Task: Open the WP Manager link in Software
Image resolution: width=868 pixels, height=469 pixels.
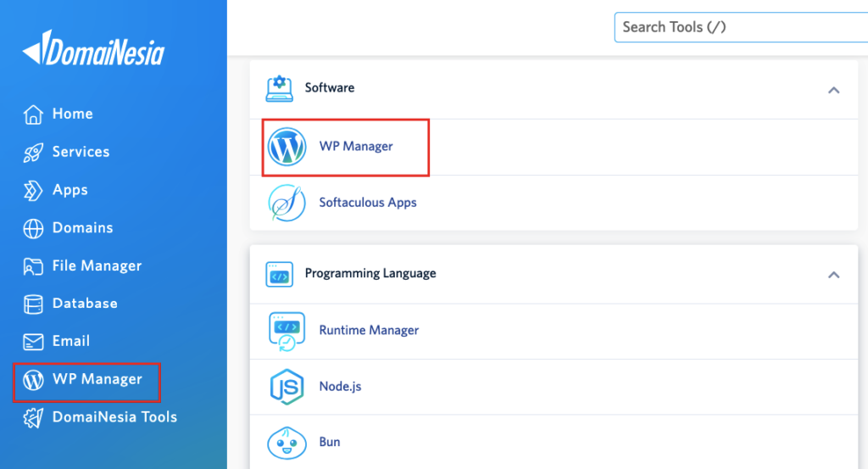Action: (x=356, y=146)
